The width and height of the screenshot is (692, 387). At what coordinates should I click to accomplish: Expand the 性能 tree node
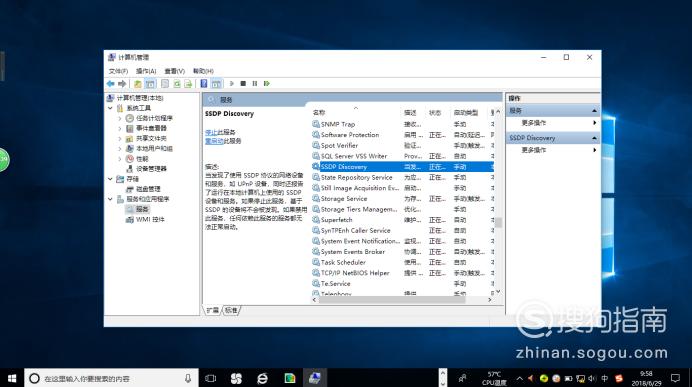click(x=120, y=159)
